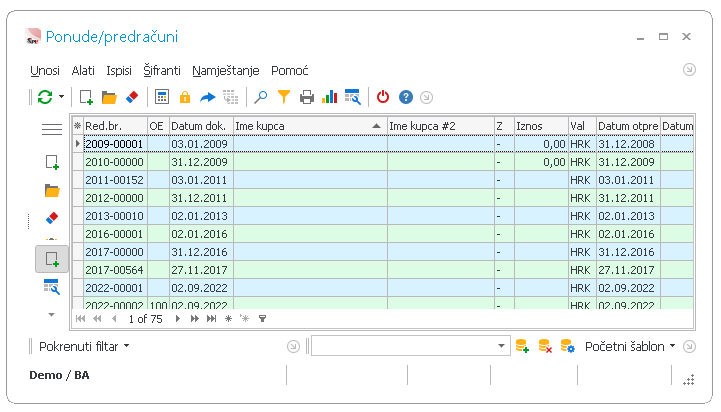Click the hamburger menu icon in left sidebar

tap(52, 130)
